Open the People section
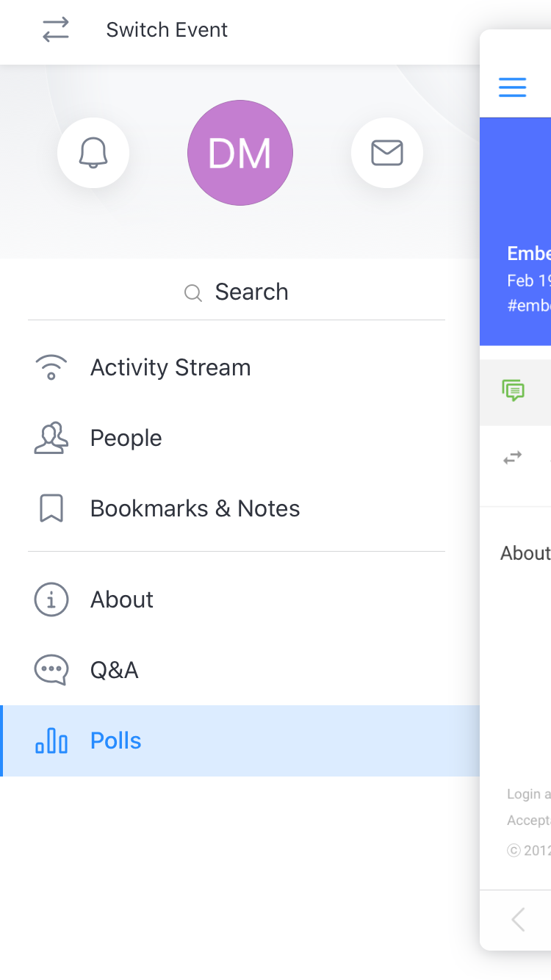 click(x=240, y=438)
